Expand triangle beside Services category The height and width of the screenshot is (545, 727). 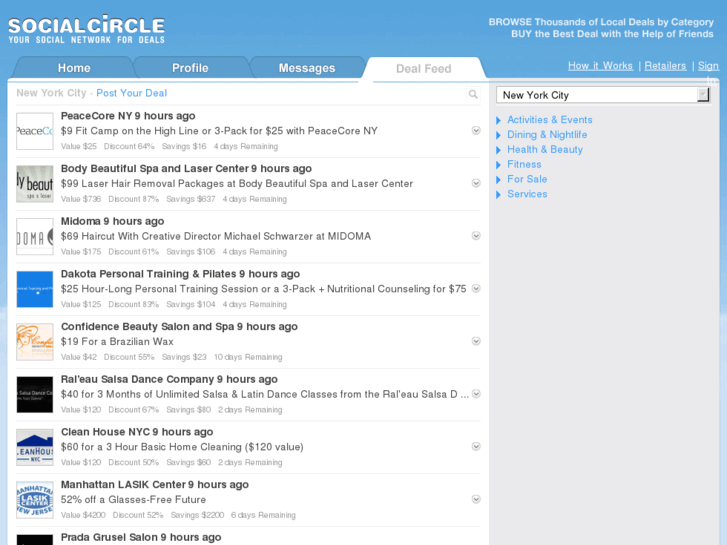pyautogui.click(x=498, y=195)
